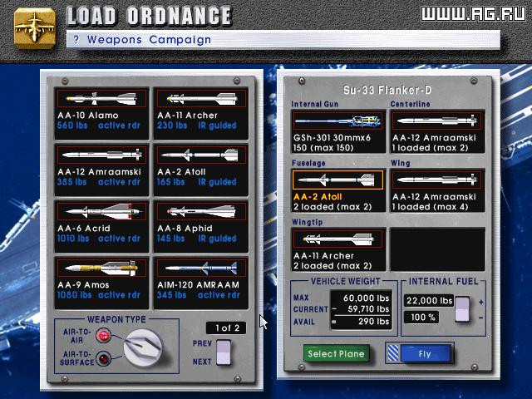
Task: Click the CURRENT 59,710 lbs weight value
Action: (368, 309)
